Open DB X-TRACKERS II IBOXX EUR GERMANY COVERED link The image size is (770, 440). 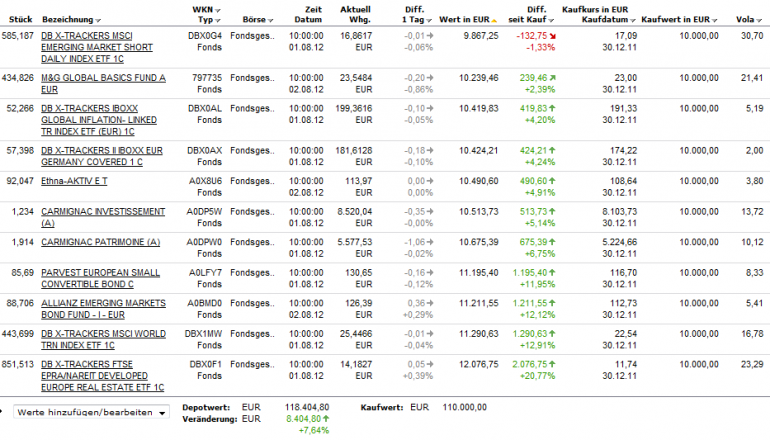coord(102,156)
